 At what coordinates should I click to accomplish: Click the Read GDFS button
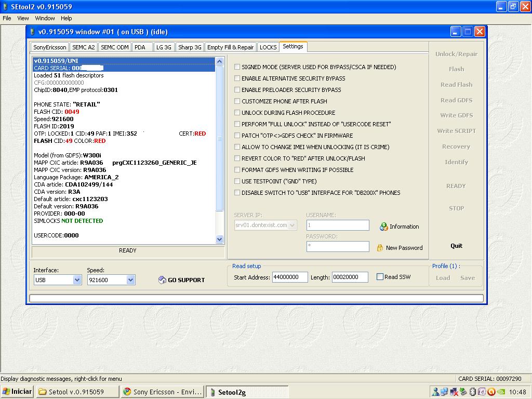(x=456, y=100)
